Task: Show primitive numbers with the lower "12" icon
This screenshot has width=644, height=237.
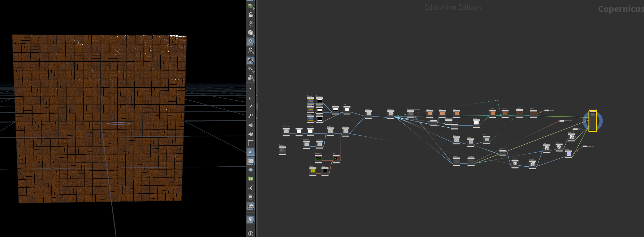Action: point(251,133)
